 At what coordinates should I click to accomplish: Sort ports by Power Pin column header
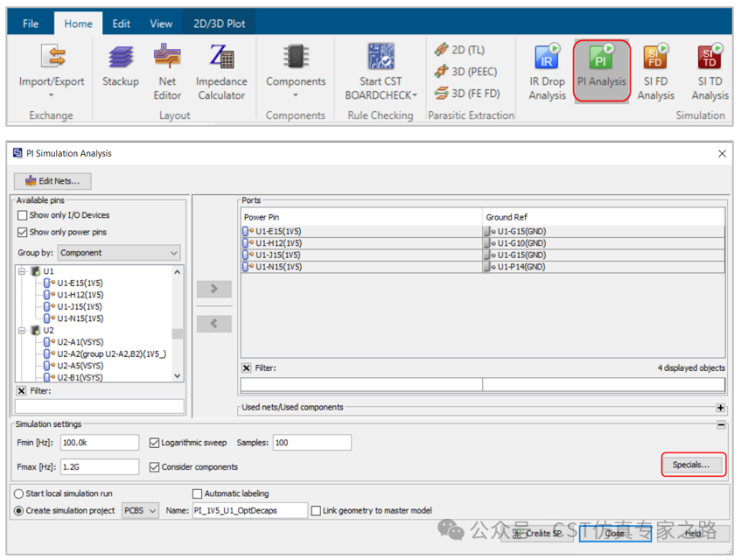[361, 217]
